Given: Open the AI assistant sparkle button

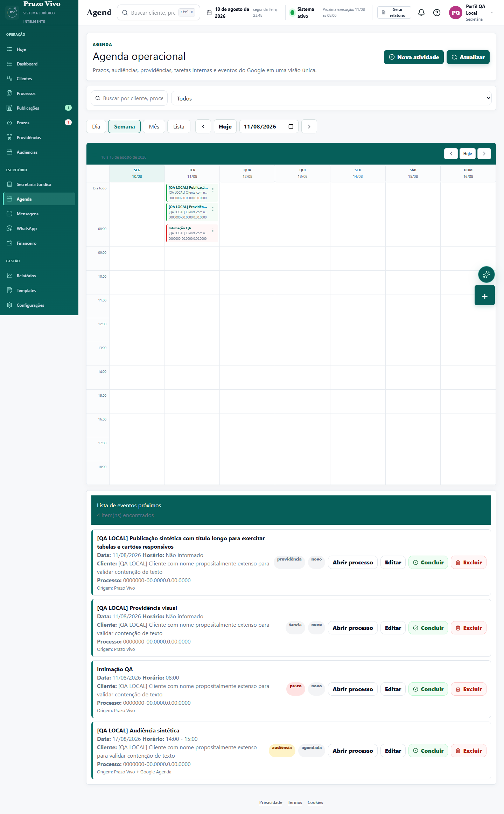Looking at the screenshot, I should point(486,274).
